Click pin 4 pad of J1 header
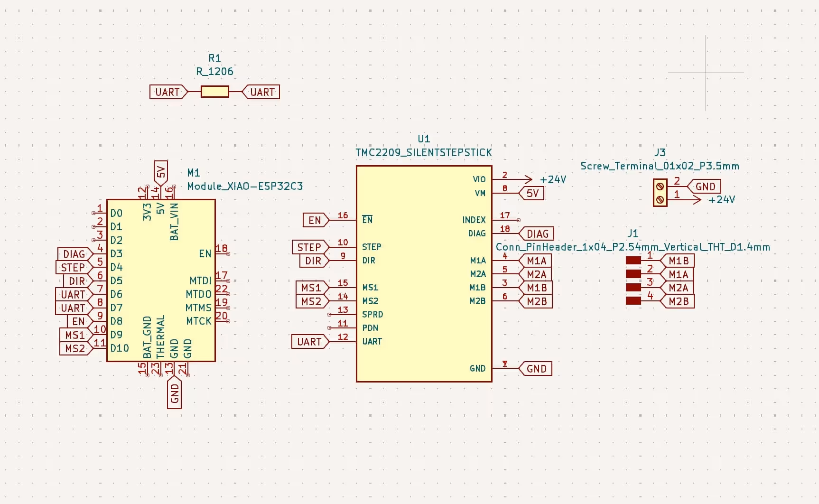Viewport: 819px width, 504px height. 633,301
